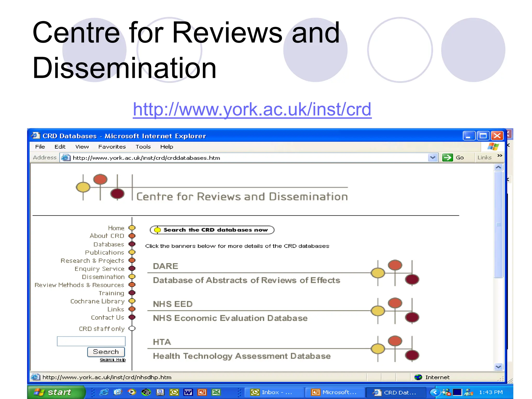Open the address bar dropdown
The width and height of the screenshot is (532, 399).
[433, 157]
